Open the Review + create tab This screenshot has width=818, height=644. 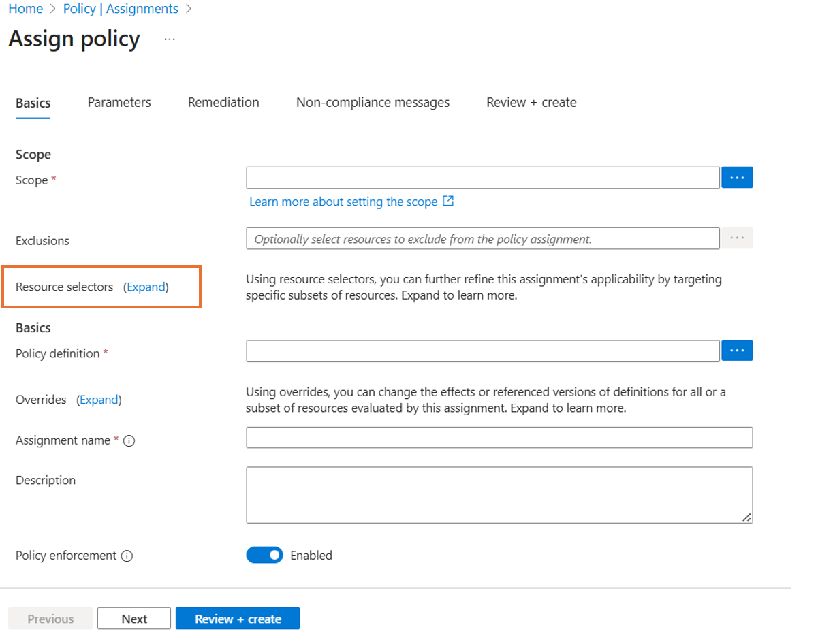coord(531,102)
